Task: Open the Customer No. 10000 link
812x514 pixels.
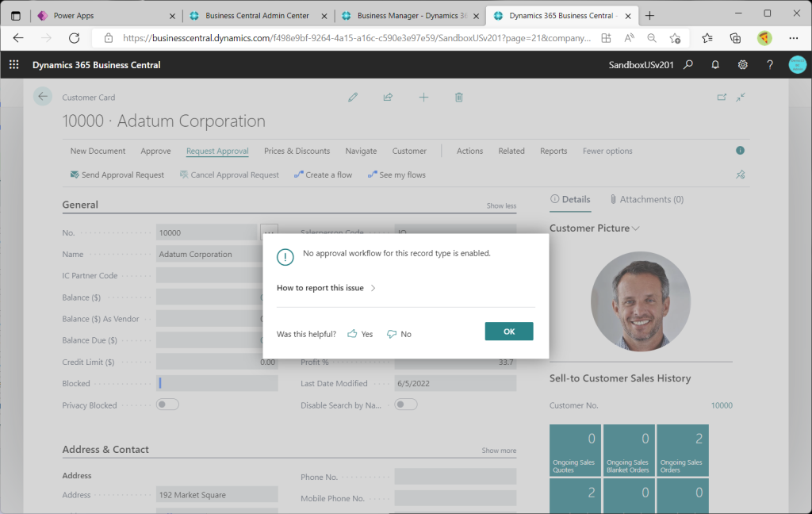Action: 722,405
